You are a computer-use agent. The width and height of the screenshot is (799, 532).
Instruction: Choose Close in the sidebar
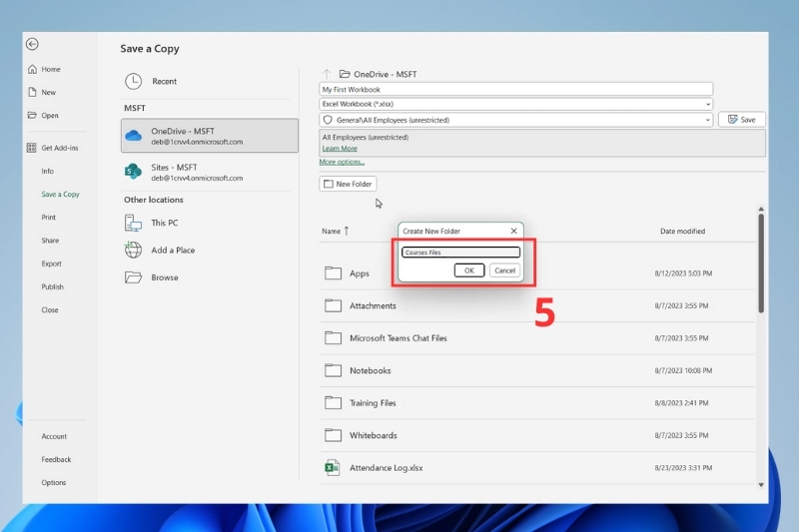50,309
